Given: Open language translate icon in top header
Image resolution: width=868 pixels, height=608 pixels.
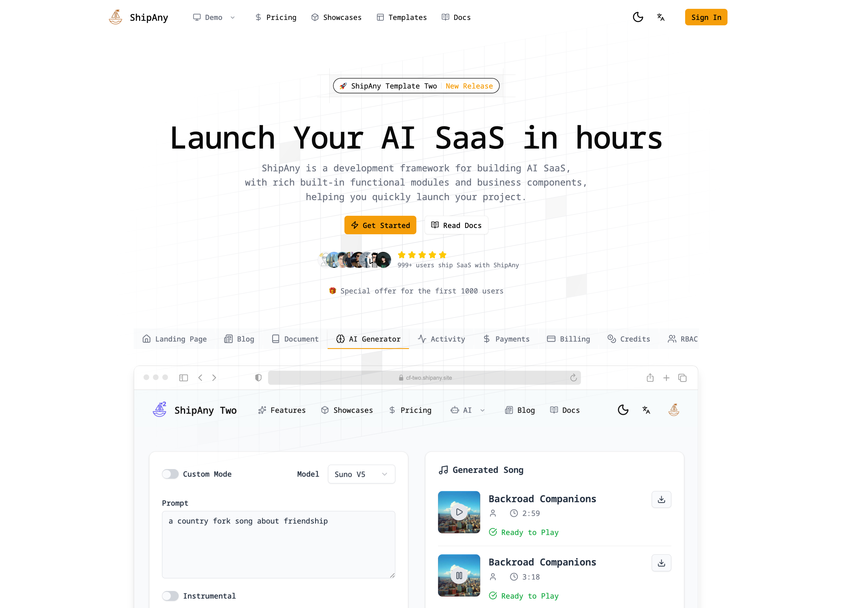Looking at the screenshot, I should tap(660, 17).
